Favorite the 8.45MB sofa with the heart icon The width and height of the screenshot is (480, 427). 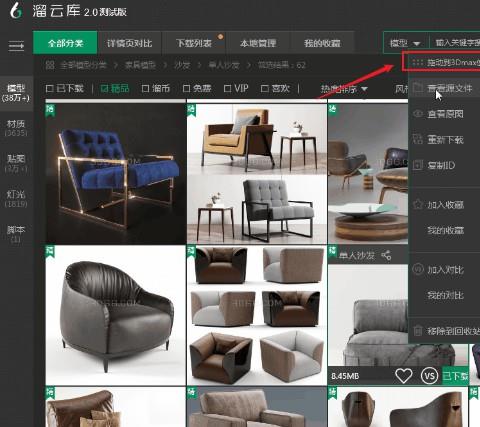(404, 376)
